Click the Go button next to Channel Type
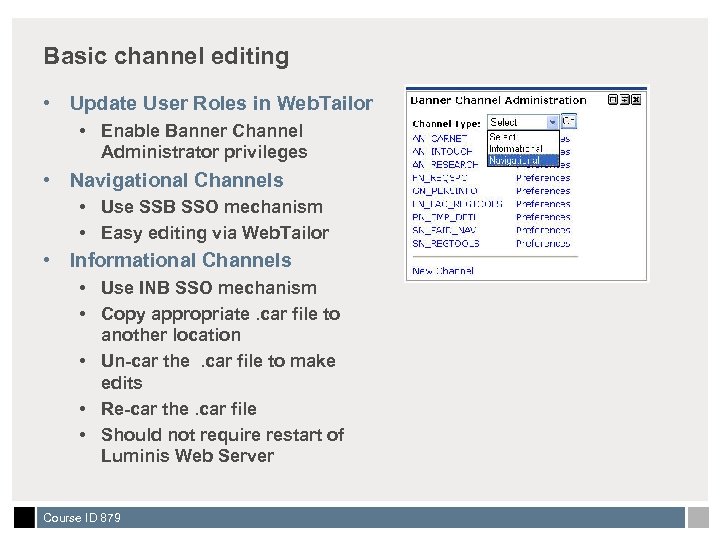The height and width of the screenshot is (540, 720). [568, 122]
